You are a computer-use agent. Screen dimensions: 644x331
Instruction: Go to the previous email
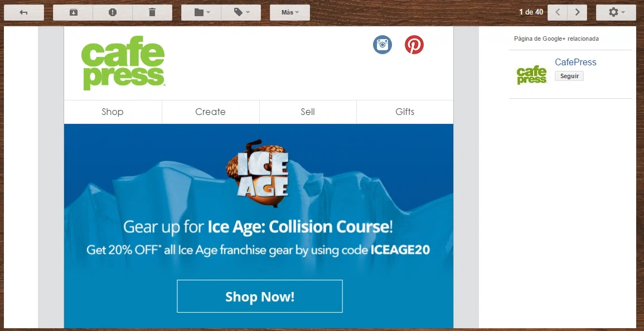[558, 12]
